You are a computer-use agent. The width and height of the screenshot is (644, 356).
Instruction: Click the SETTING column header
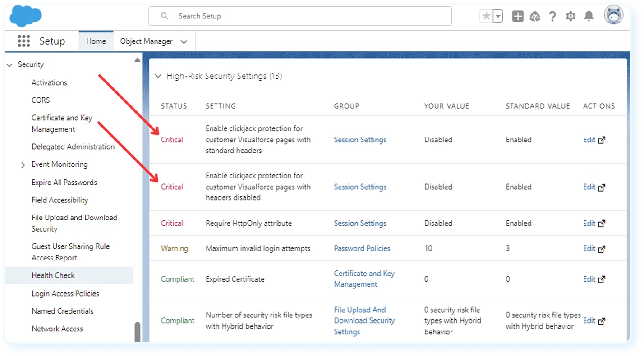[221, 106]
